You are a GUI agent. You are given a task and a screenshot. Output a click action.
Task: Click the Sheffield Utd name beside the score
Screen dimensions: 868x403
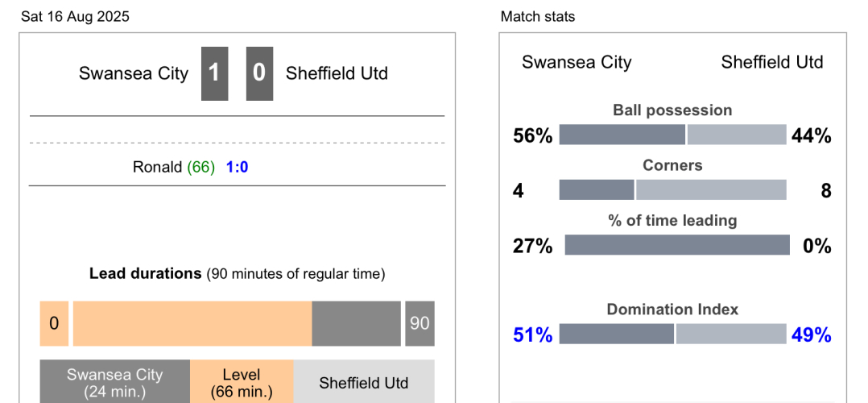point(337,73)
